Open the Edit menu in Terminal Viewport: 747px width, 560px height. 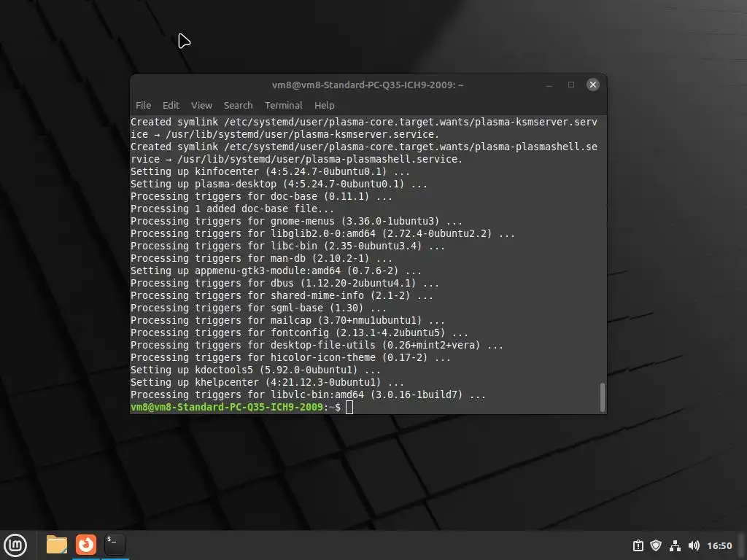coord(171,105)
